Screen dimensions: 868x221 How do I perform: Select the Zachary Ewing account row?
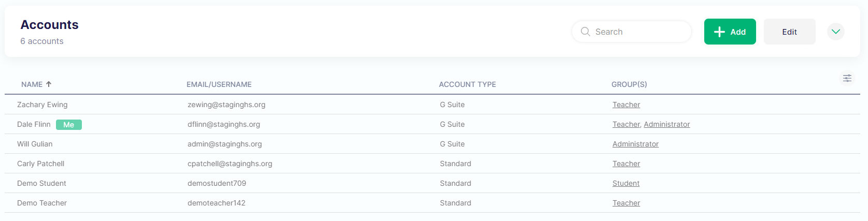tap(42, 105)
